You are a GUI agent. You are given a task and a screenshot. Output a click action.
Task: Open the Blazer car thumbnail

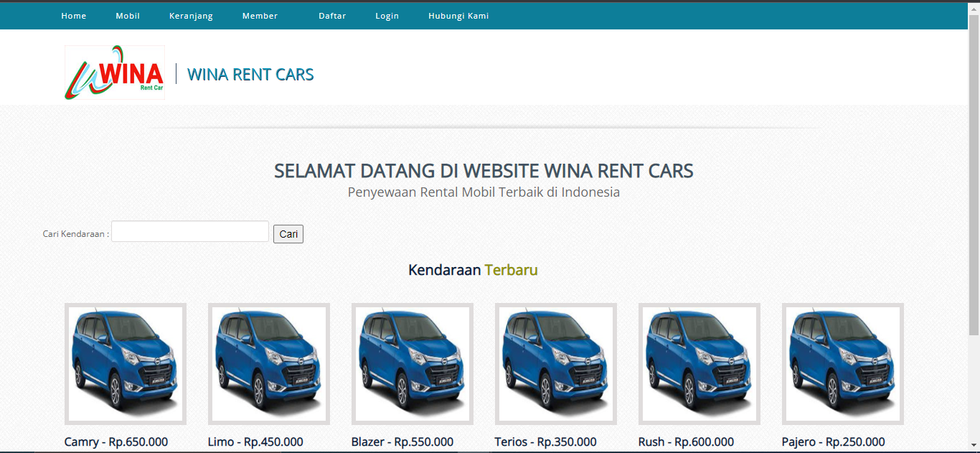413,364
